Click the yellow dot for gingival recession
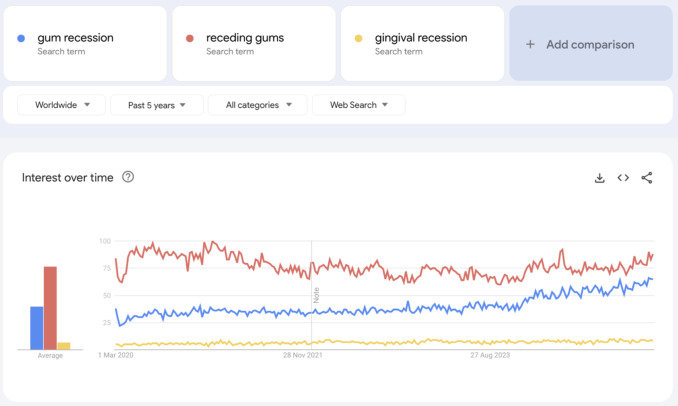This screenshot has width=678, height=406. pyautogui.click(x=358, y=38)
